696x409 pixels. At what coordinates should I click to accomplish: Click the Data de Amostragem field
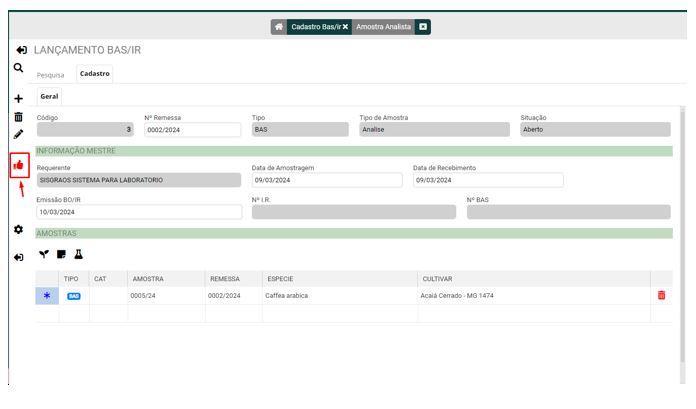[326, 181]
